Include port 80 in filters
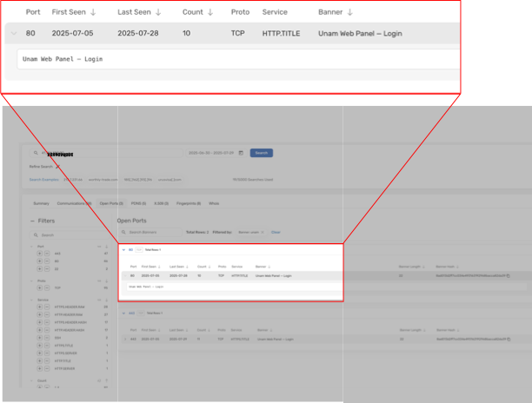 pyautogui.click(x=40, y=261)
